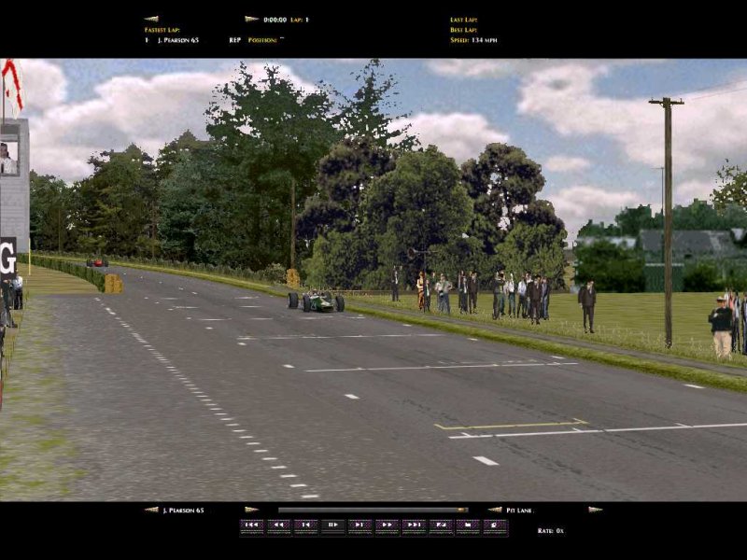Rewind the replay to the start
This screenshot has height=560, width=747.
[x=252, y=525]
